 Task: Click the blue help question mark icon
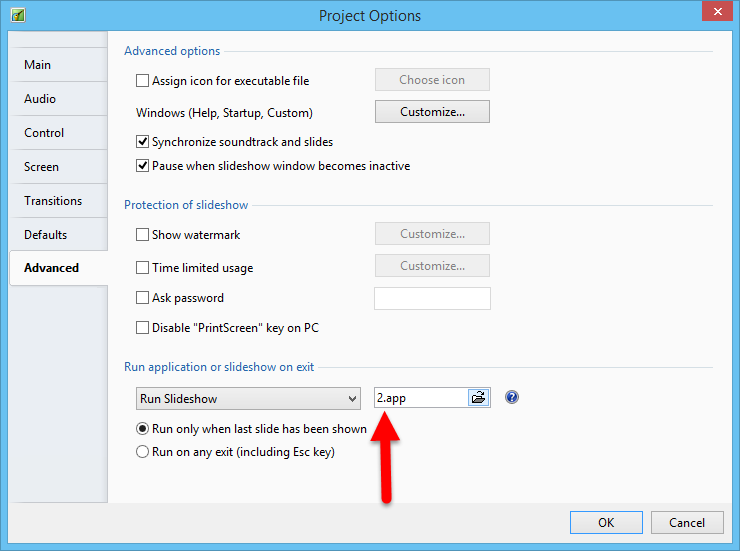(512, 398)
